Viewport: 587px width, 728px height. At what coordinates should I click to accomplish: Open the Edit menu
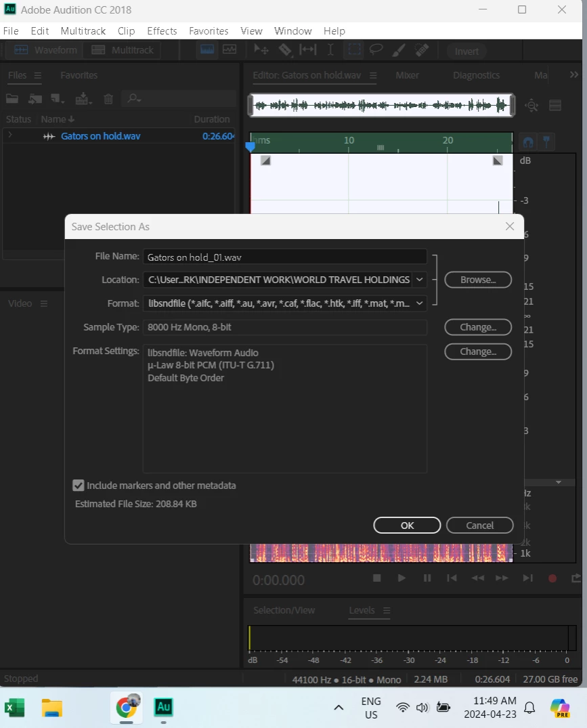click(39, 31)
